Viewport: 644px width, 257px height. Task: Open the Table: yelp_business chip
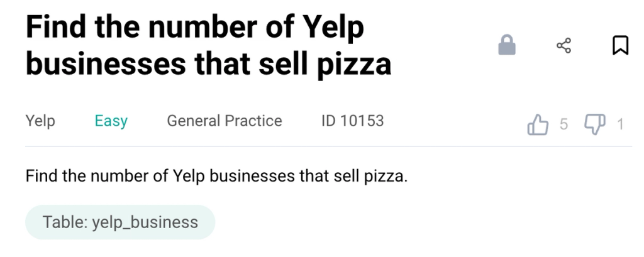(120, 222)
